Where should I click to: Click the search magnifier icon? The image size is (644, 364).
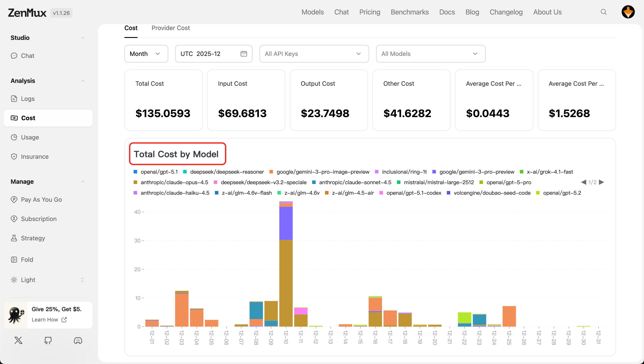[603, 12]
